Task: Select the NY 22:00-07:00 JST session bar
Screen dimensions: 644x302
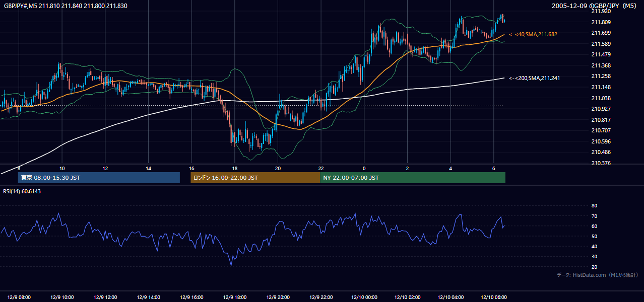Action: (413, 178)
